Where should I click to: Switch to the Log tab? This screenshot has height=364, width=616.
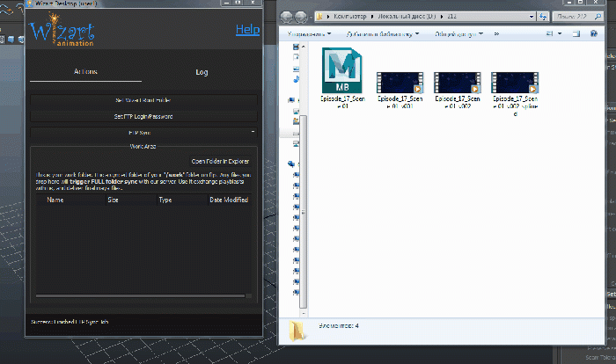pos(202,72)
